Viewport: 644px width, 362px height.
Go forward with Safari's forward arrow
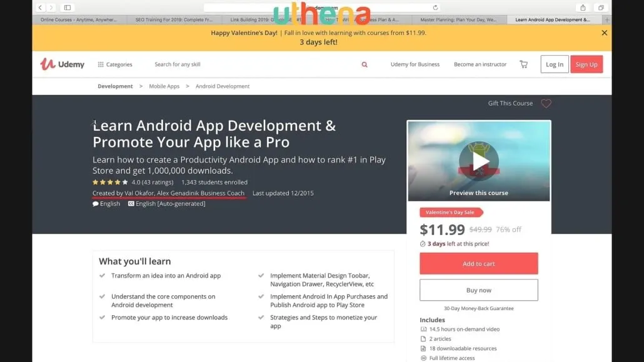[51, 8]
